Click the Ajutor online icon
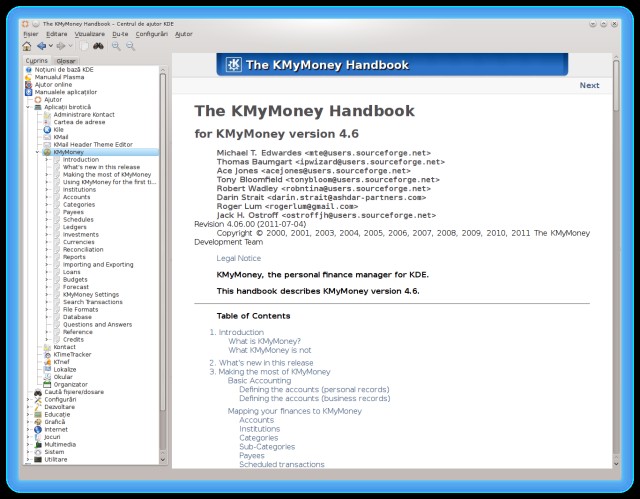The image size is (640, 499). pyautogui.click(x=29, y=85)
